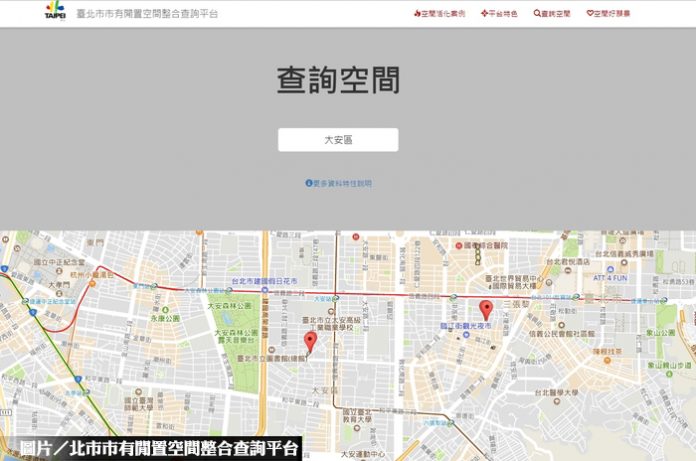Click the Taipei city logo
This screenshot has width=696, height=461.
[55, 10]
